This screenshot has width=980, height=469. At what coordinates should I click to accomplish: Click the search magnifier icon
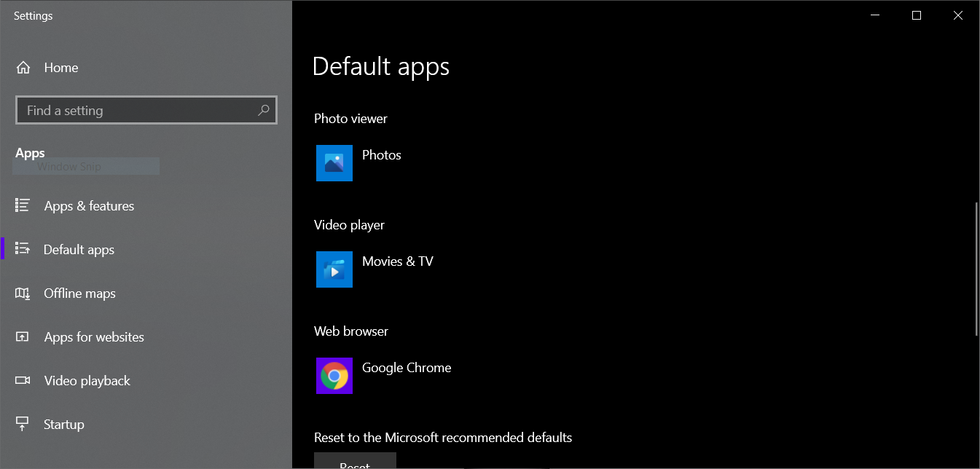(x=264, y=111)
